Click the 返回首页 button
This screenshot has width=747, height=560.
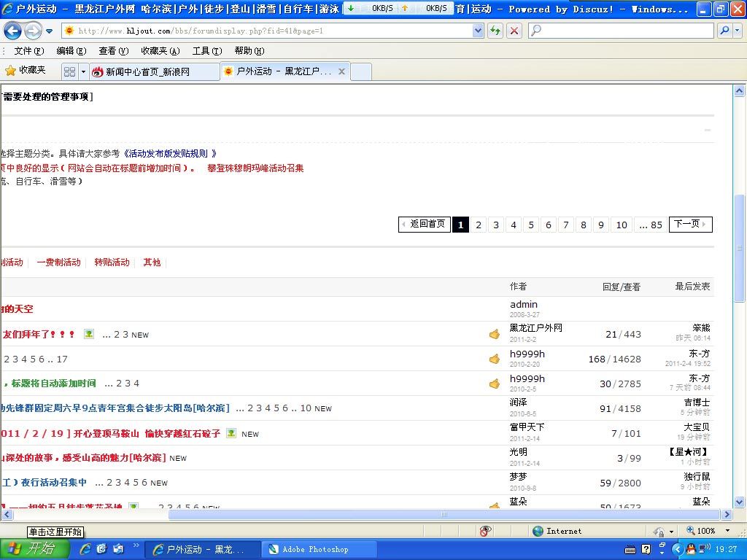pyautogui.click(x=425, y=225)
